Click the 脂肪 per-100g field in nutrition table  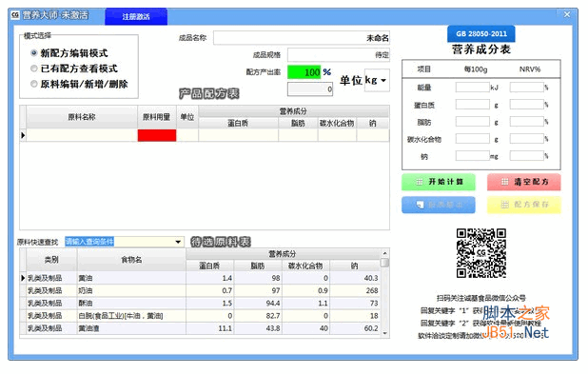coord(473,122)
